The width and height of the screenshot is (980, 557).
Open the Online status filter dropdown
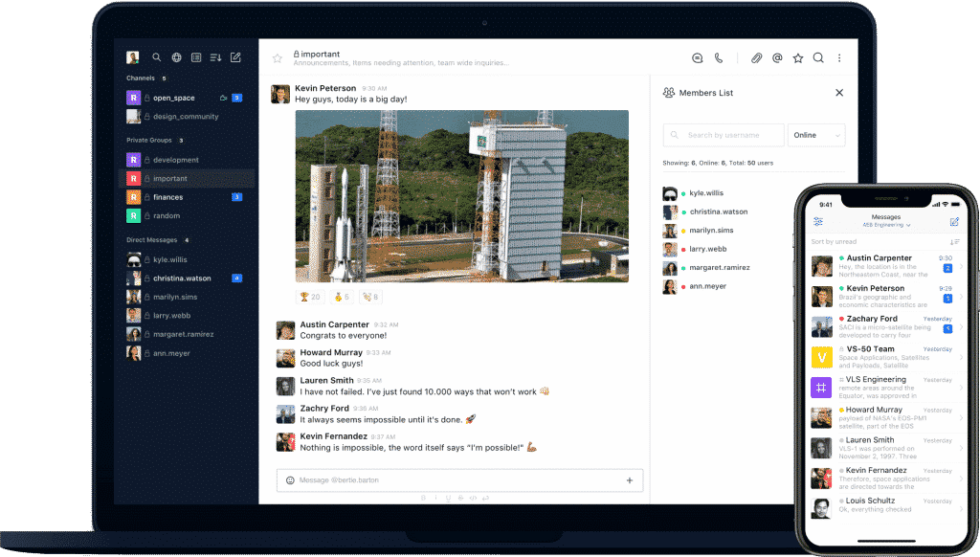pos(815,135)
